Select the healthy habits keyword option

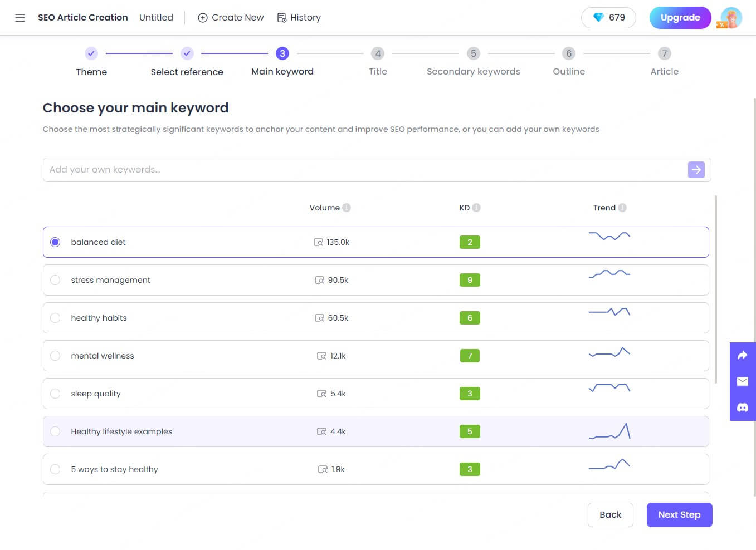55,318
